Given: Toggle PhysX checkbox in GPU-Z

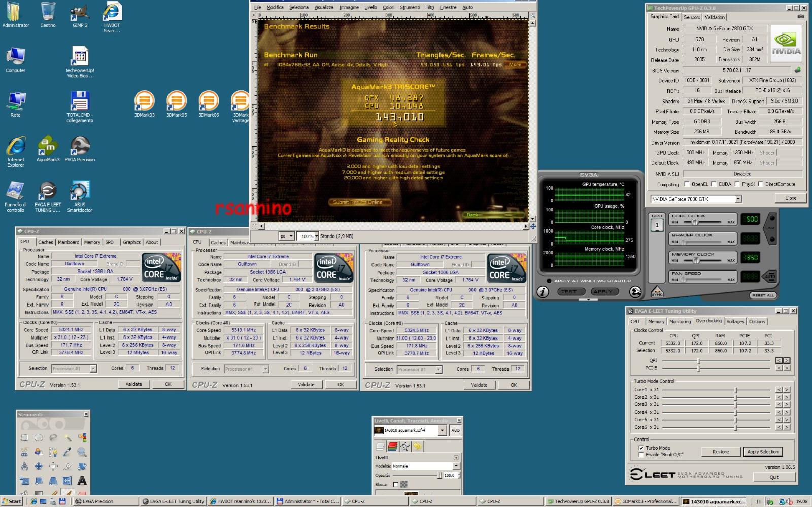Looking at the screenshot, I should pyautogui.click(x=736, y=184).
